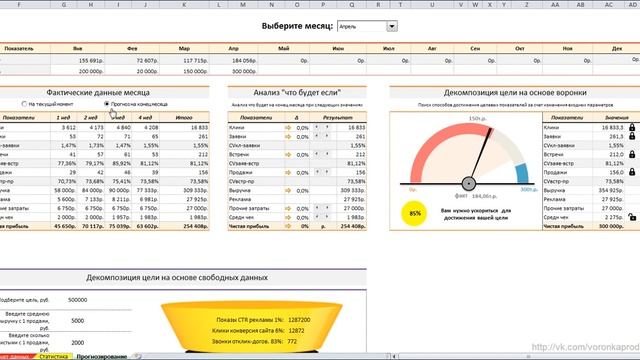The image size is (640, 360).
Task: Click cell value 150 000р.
Action: (195, 71)
